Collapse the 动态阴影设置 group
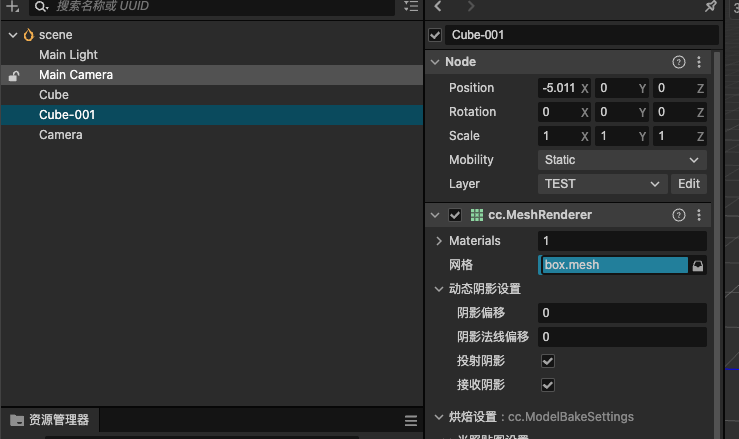This screenshot has width=739, height=439. [x=439, y=289]
